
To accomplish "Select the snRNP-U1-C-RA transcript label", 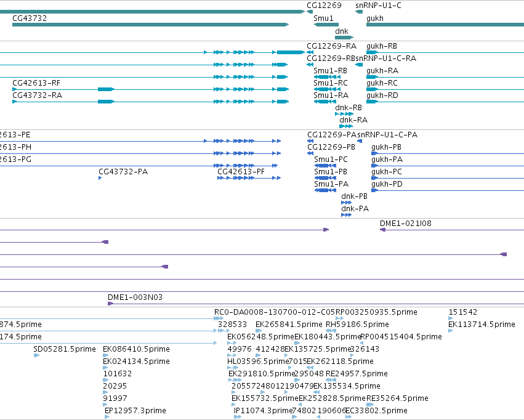I will pos(385,59).
